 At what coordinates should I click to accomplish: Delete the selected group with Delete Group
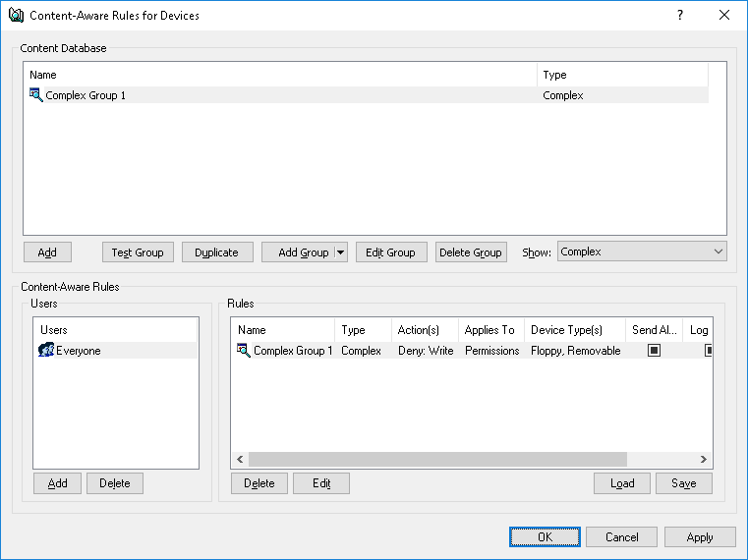[x=471, y=252]
